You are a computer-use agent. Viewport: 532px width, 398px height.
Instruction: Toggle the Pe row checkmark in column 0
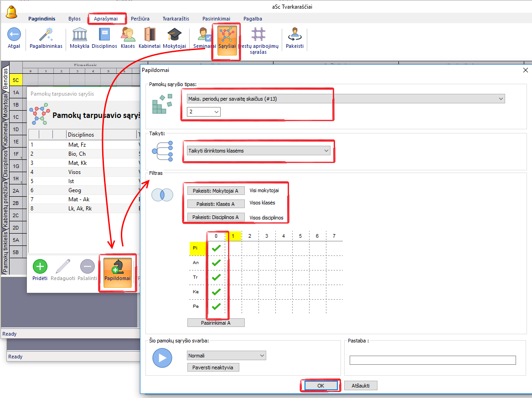click(x=217, y=306)
